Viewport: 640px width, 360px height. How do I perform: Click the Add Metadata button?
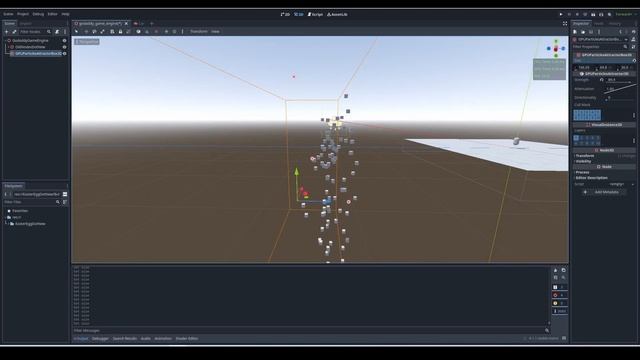(x=603, y=192)
